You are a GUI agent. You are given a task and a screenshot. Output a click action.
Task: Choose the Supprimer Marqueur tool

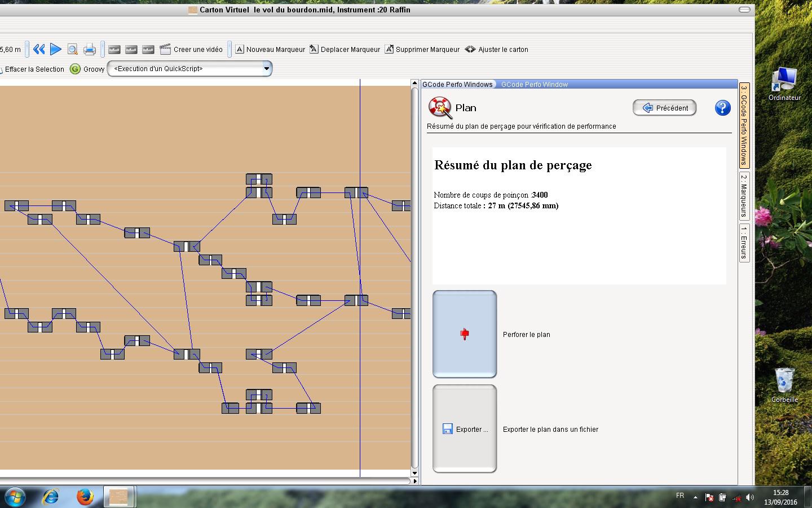tap(422, 50)
